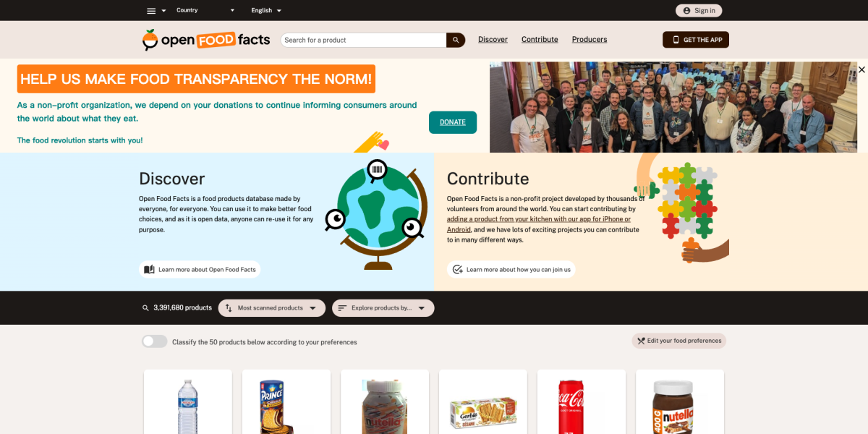Image resolution: width=868 pixels, height=434 pixels.
Task: Click the GET THE APP button
Action: pyautogui.click(x=696, y=40)
